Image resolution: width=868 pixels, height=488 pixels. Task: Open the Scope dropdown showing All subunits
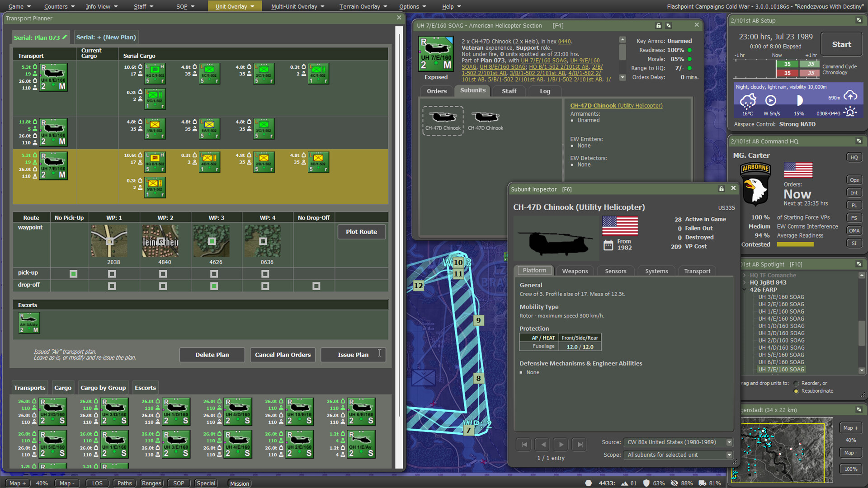coord(729,455)
